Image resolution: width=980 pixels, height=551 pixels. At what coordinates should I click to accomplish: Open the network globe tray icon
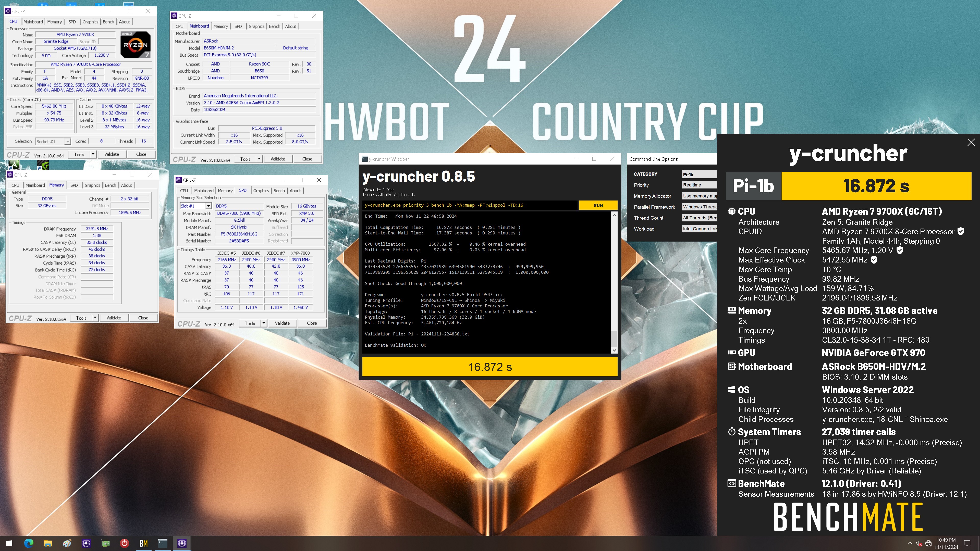(928, 543)
